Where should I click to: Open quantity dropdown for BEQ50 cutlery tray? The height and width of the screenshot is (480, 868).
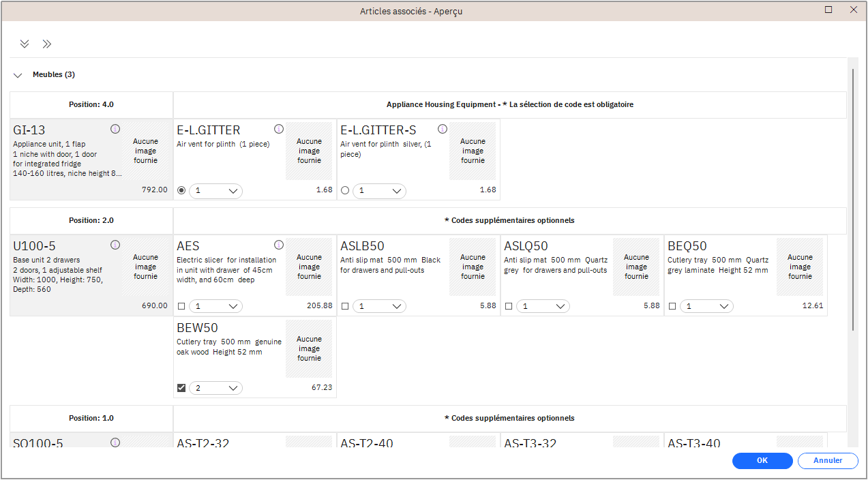(x=706, y=307)
